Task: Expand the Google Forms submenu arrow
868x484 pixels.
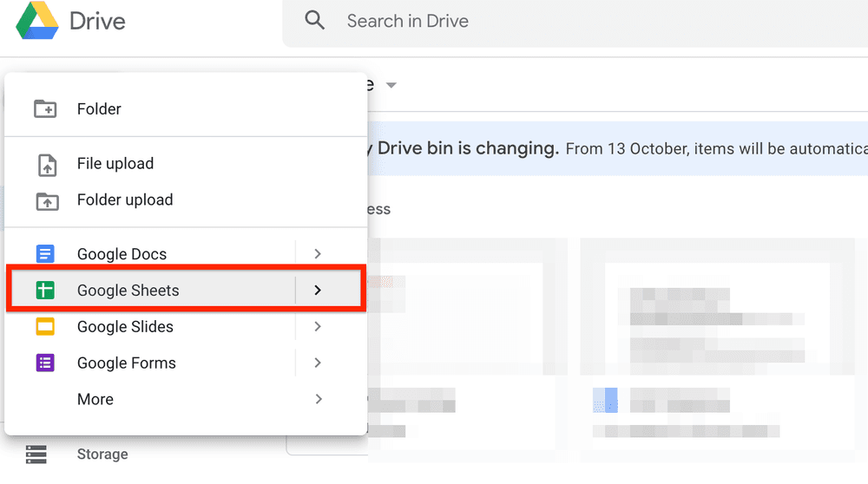Action: point(318,363)
